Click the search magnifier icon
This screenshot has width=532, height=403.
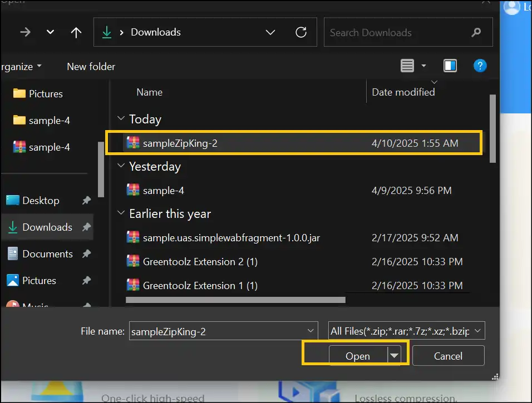pos(476,32)
